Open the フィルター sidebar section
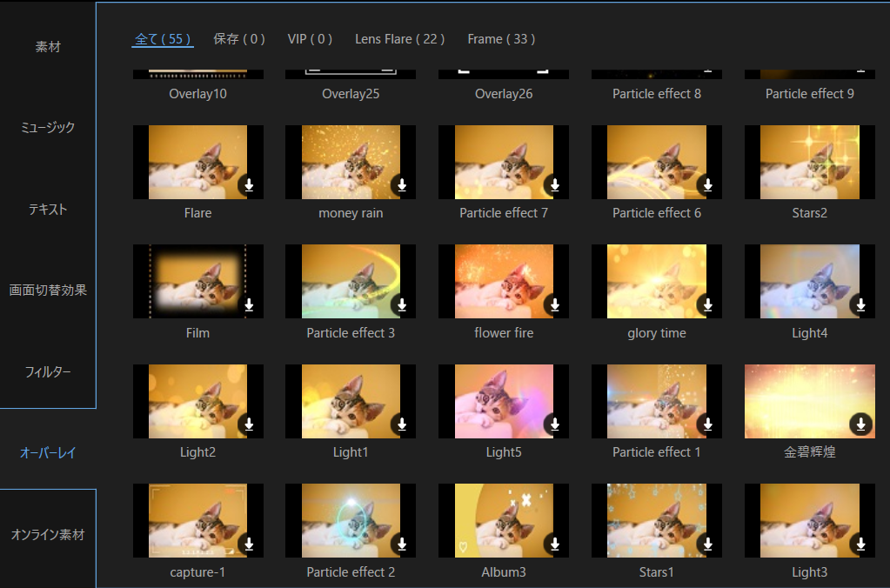 [48, 371]
